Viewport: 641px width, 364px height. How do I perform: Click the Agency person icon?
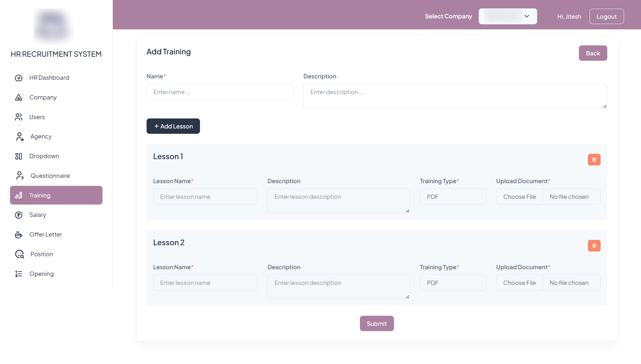coord(20,137)
